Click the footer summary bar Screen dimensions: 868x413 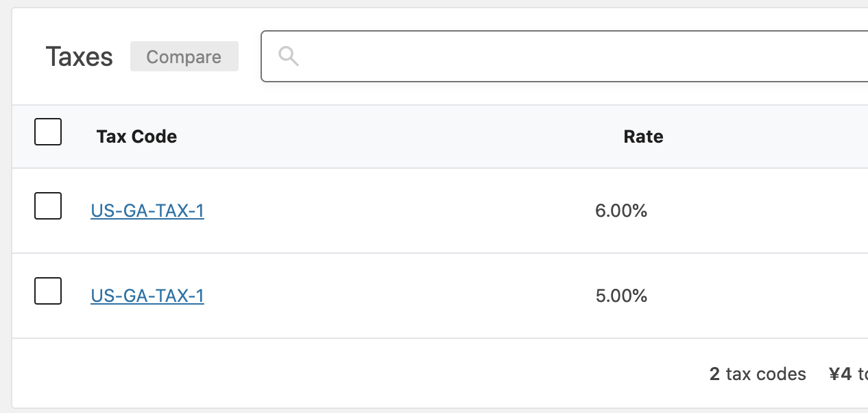pyautogui.click(x=411, y=374)
